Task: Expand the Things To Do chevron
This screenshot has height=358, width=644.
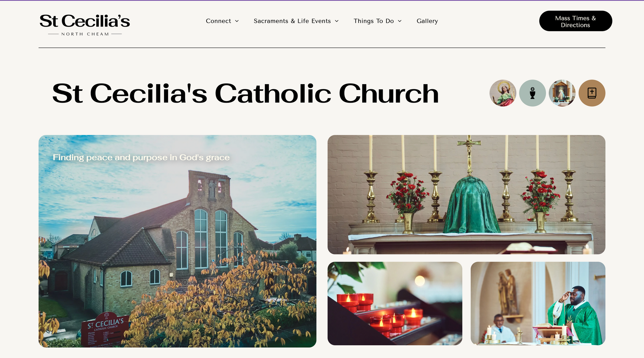Action: click(x=399, y=21)
